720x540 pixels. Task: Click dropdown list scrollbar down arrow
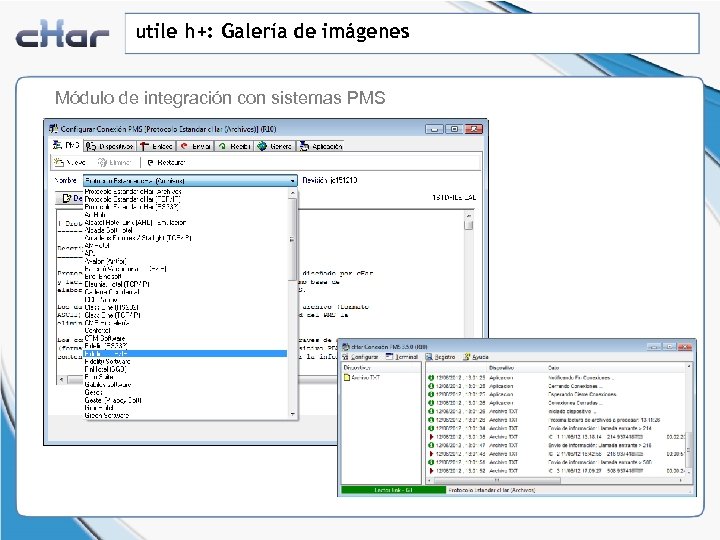tap(293, 414)
